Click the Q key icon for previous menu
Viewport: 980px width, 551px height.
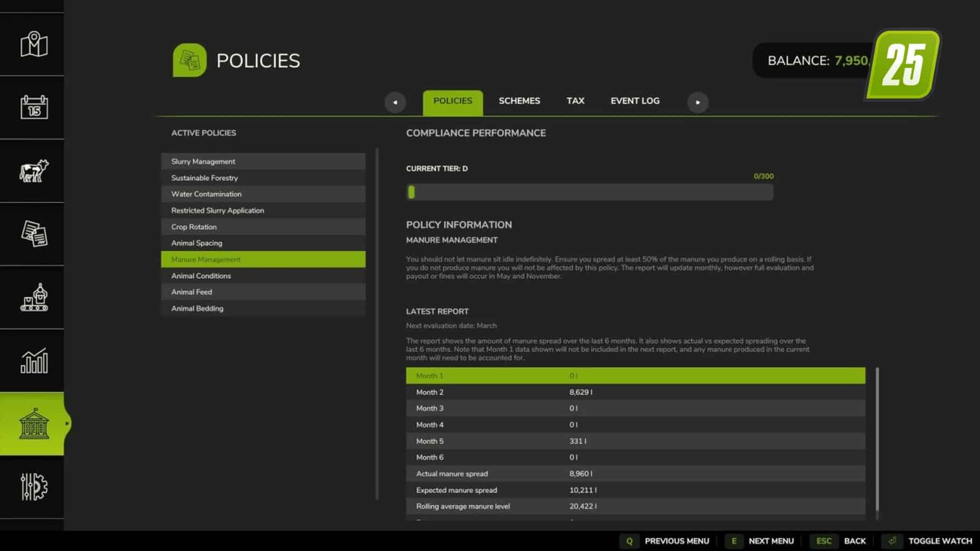click(629, 541)
